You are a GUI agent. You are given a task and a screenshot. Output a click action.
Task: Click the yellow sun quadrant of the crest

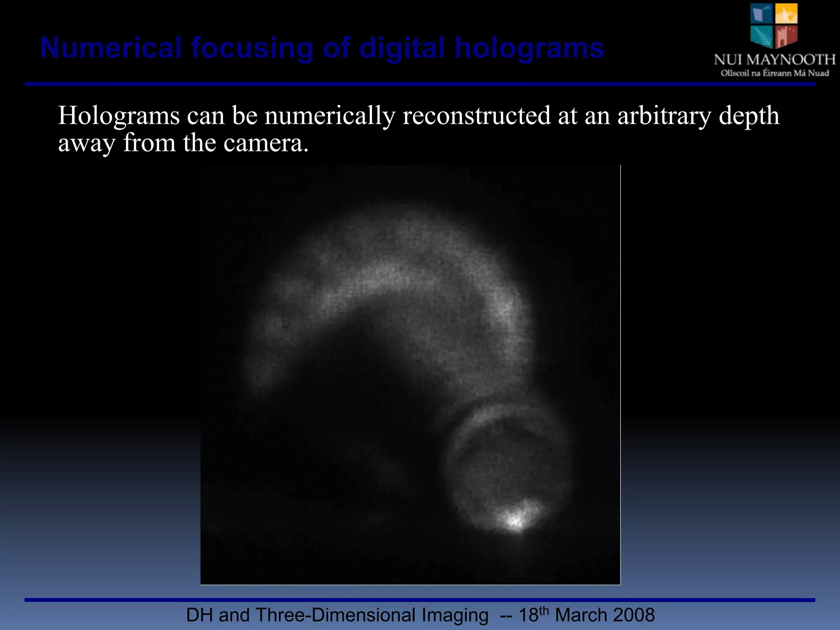[x=786, y=14]
